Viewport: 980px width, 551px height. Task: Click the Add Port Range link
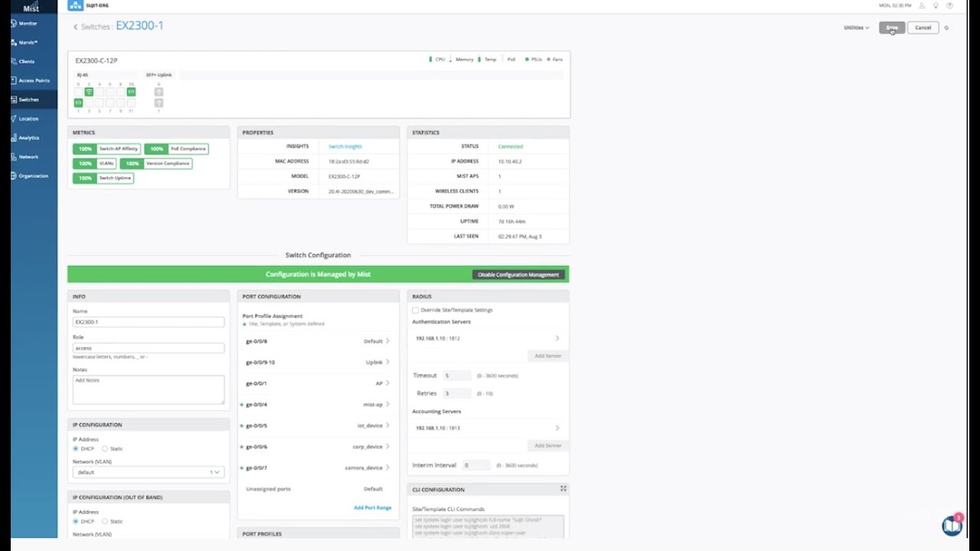(x=373, y=507)
